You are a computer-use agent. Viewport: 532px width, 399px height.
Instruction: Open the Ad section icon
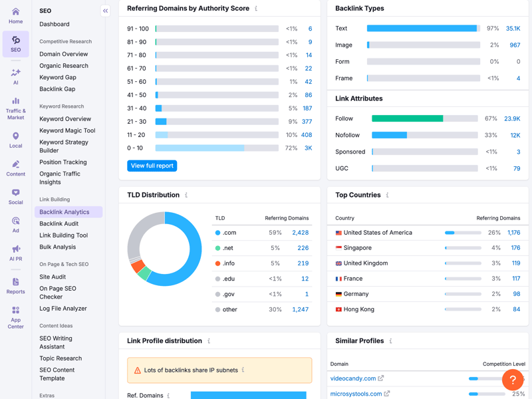pos(15,221)
